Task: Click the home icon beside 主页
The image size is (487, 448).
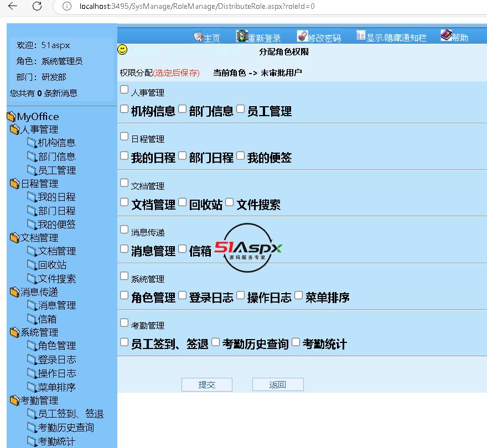Action: point(198,37)
